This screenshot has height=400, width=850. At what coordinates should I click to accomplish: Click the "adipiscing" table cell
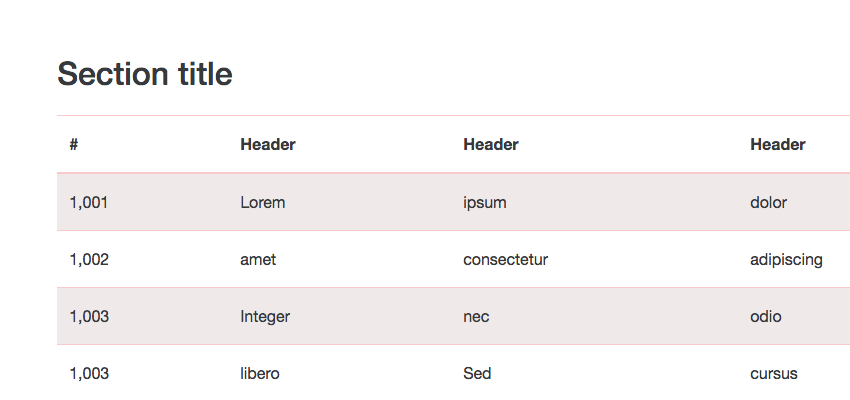coord(786,259)
